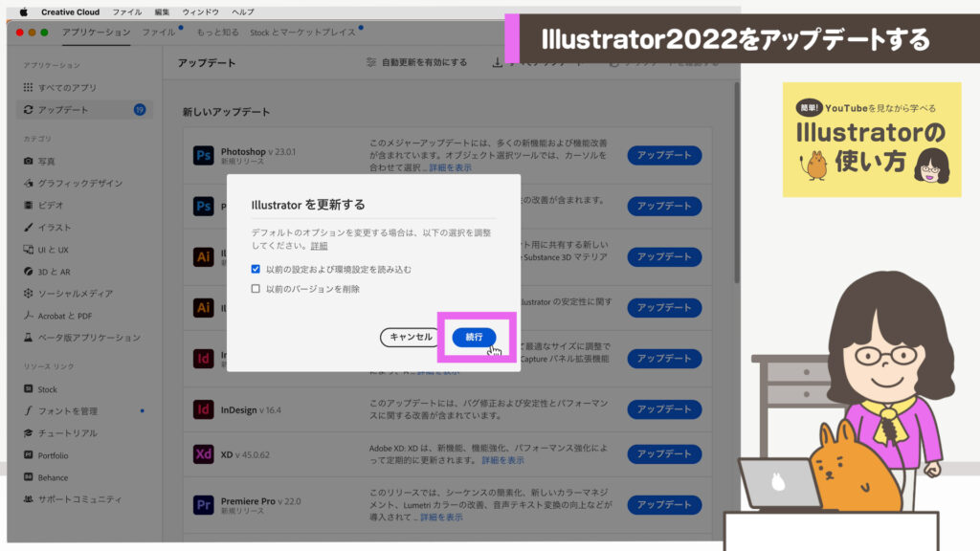Open the 写真 camera category icon
This screenshot has width=980, height=551.
click(x=28, y=161)
